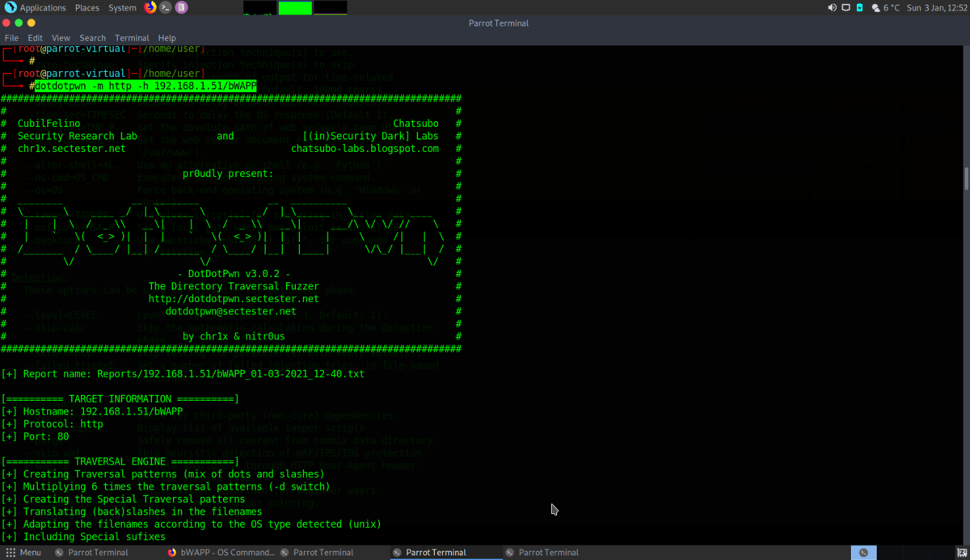Click the green system monitor graph
This screenshot has width=970, height=560.
(x=295, y=8)
